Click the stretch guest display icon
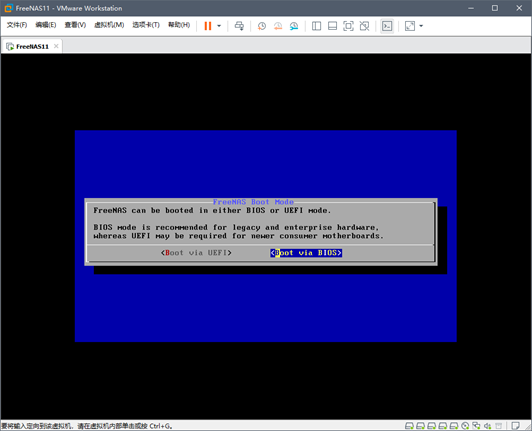 point(410,26)
